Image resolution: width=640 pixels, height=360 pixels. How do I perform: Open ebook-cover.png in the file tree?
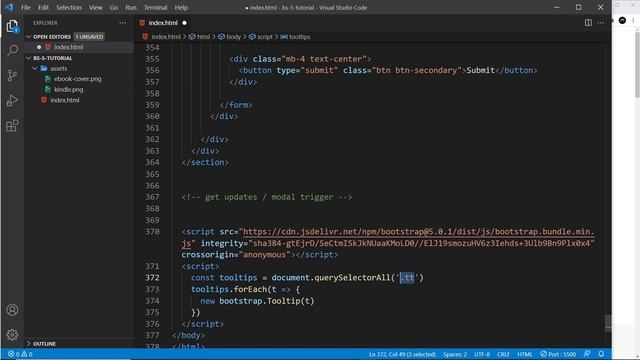click(78, 79)
